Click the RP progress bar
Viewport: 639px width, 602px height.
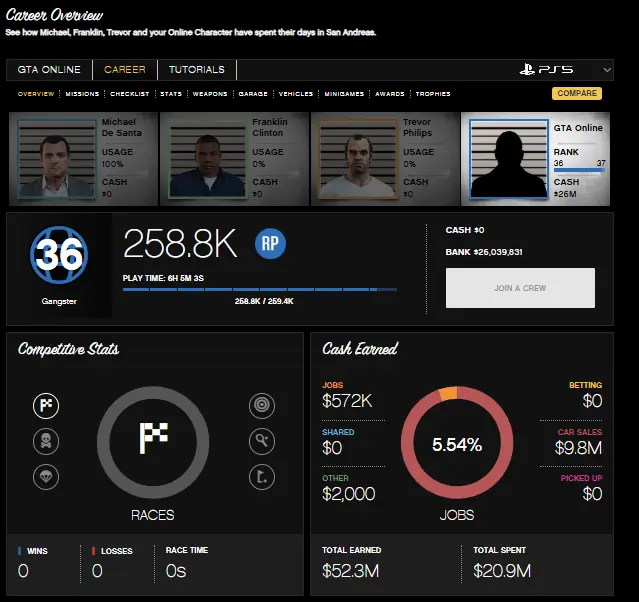[x=259, y=290]
